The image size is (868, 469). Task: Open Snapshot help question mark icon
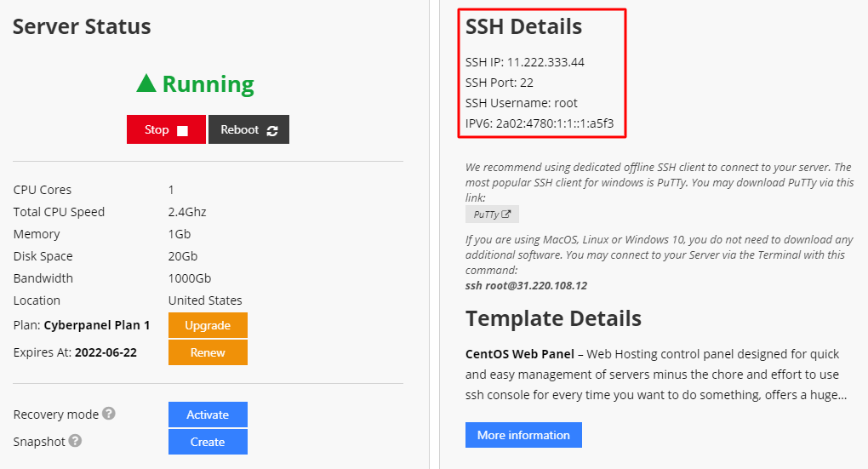coord(75,441)
